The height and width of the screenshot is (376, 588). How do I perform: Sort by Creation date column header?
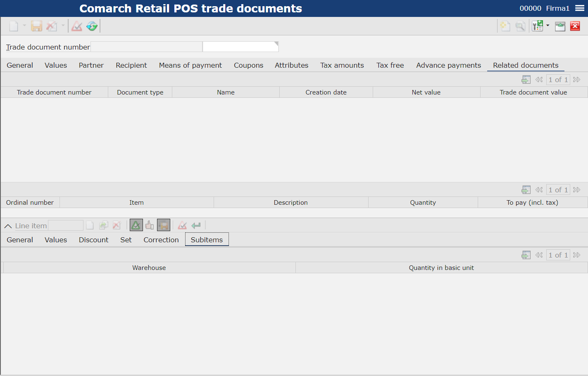tap(326, 92)
